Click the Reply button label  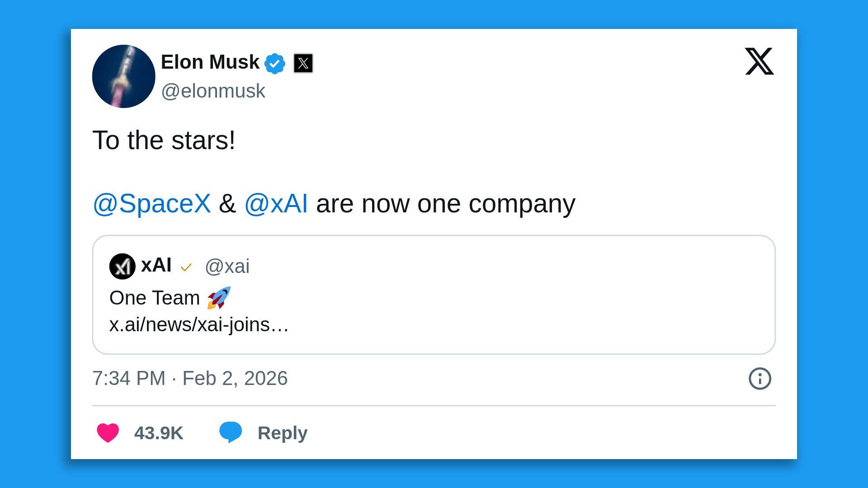pyautogui.click(x=282, y=433)
